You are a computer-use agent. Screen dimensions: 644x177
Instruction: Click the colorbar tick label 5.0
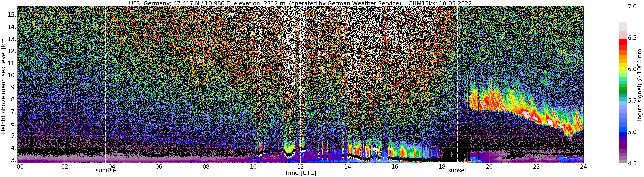pyautogui.click(x=632, y=132)
